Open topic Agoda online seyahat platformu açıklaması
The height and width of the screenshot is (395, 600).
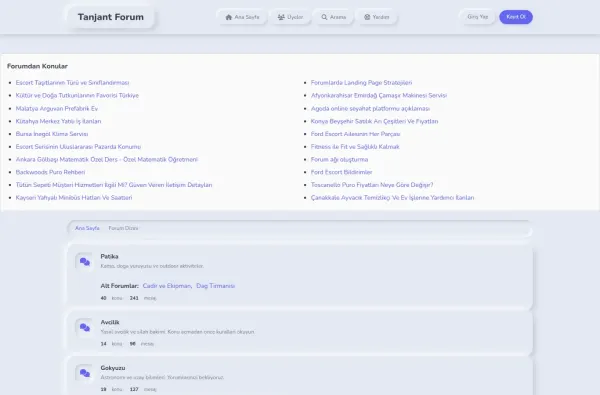coord(370,108)
